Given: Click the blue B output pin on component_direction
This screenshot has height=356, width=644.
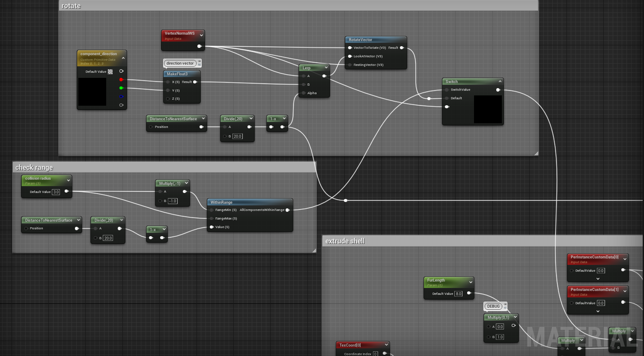Looking at the screenshot, I should click(x=121, y=97).
